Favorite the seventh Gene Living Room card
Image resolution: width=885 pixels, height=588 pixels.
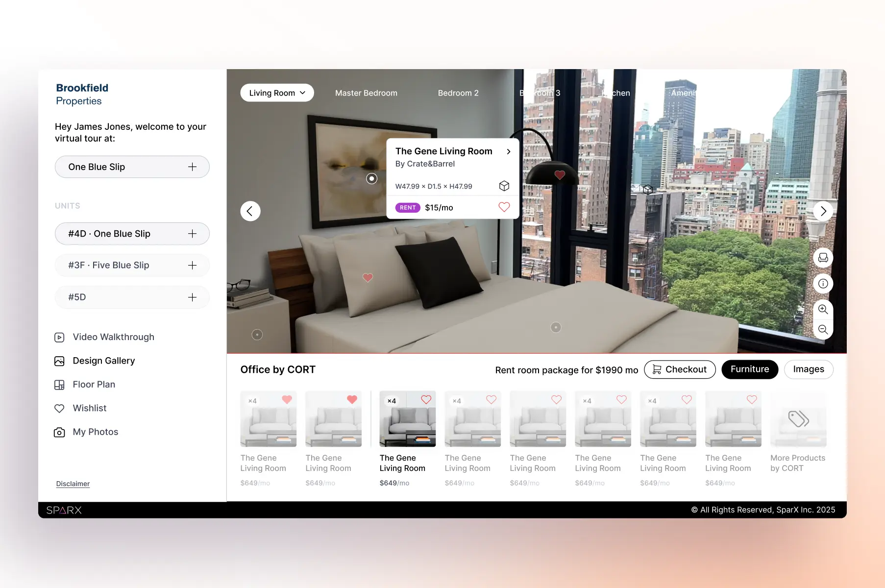click(687, 399)
